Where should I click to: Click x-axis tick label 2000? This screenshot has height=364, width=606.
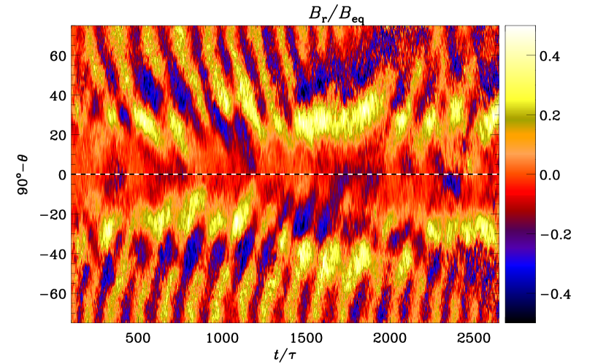(390, 338)
